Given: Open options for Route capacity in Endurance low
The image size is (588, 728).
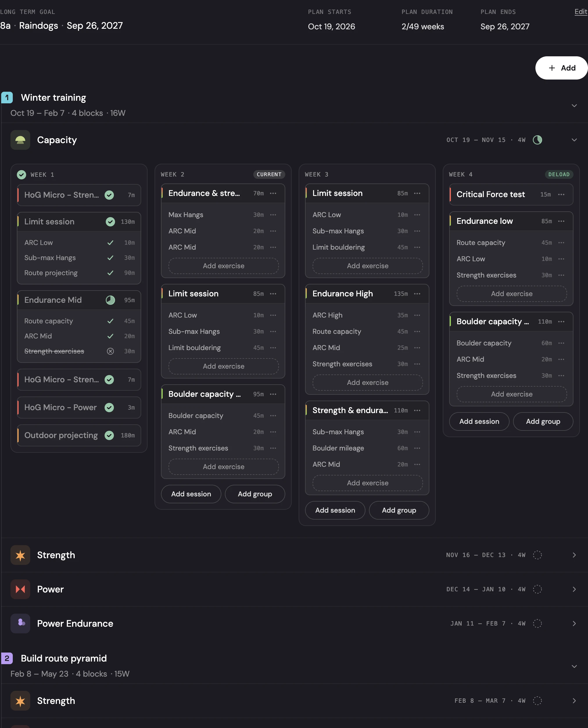Looking at the screenshot, I should pos(561,243).
